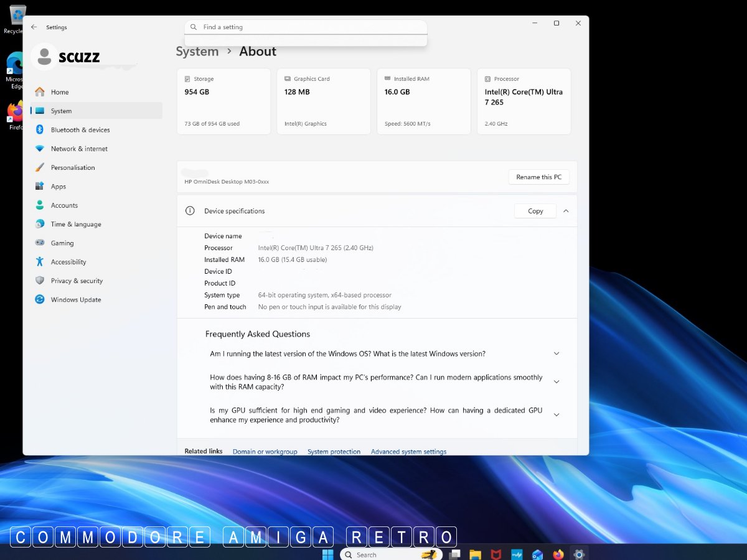747x560 pixels.
Task: Open the Apps settings page
Action: (59, 187)
